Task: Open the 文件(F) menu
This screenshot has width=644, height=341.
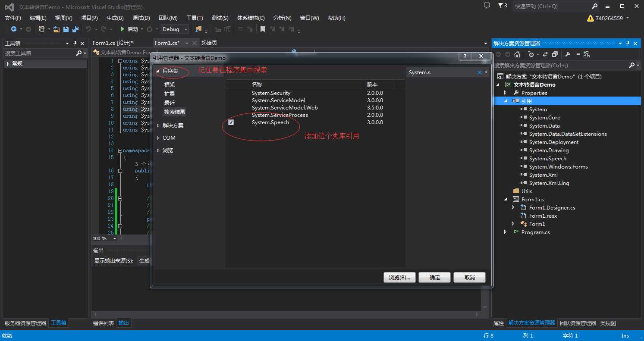Action: 13,18
